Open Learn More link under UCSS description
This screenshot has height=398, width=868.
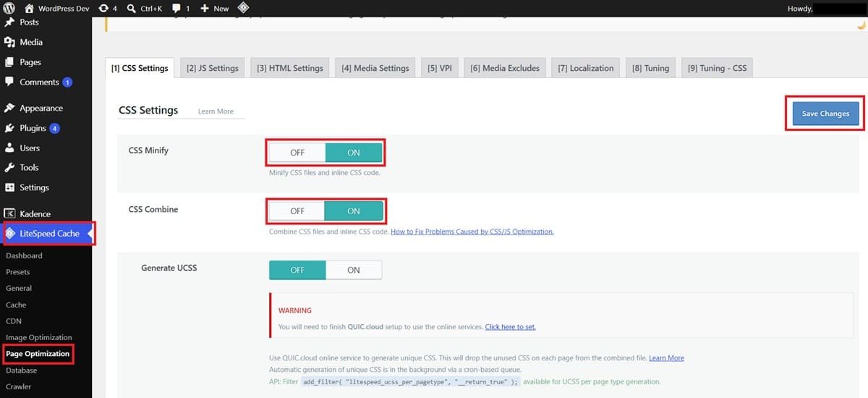(666, 357)
